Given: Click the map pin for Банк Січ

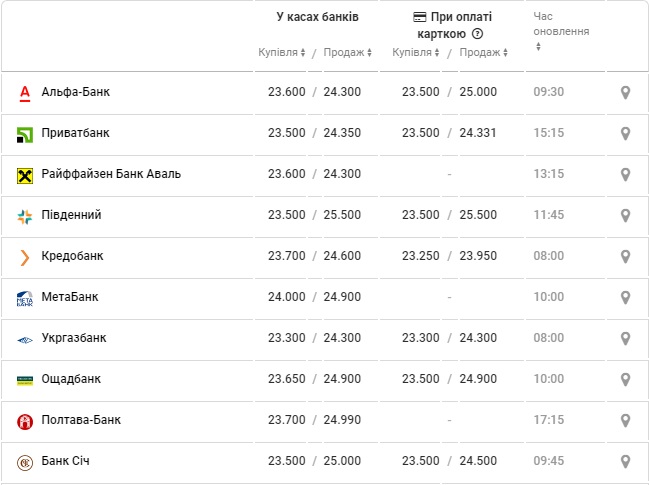Looking at the screenshot, I should tap(626, 462).
